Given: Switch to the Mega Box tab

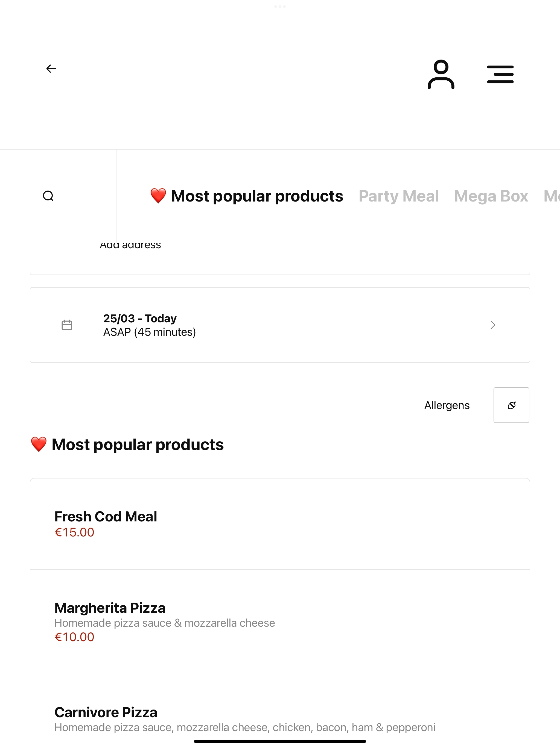Looking at the screenshot, I should (491, 196).
